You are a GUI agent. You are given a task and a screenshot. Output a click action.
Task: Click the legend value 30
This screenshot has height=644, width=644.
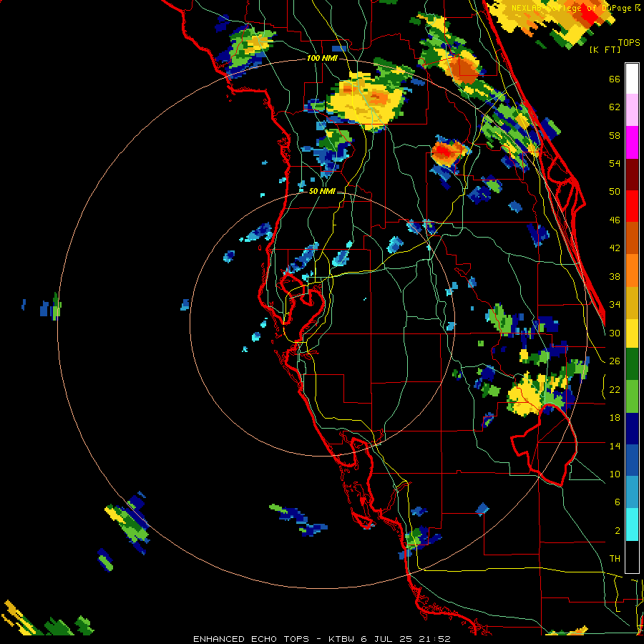pos(615,333)
